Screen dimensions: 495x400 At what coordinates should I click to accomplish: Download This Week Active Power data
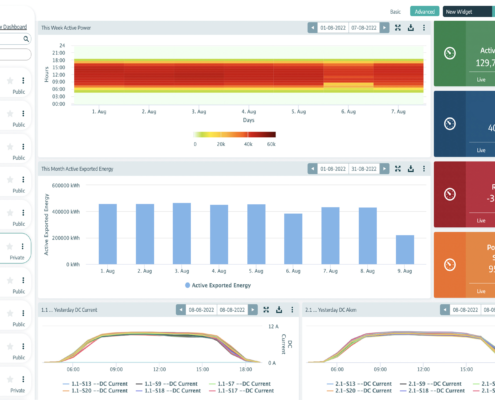(x=411, y=28)
